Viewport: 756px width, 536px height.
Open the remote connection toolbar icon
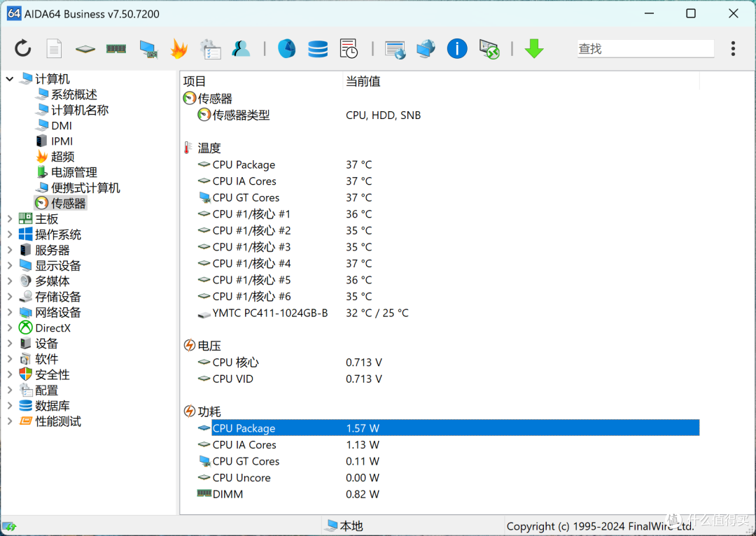pyautogui.click(x=489, y=49)
